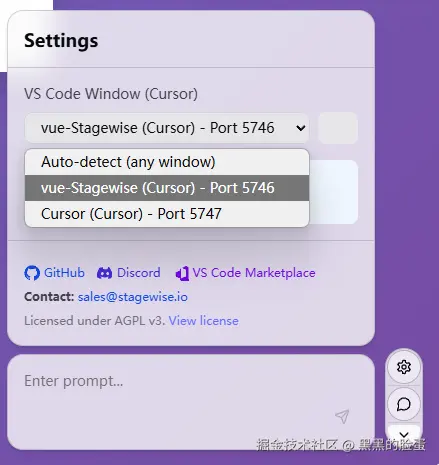Open the Discord text link
Screen dimensions: 439x465
[x=139, y=273]
